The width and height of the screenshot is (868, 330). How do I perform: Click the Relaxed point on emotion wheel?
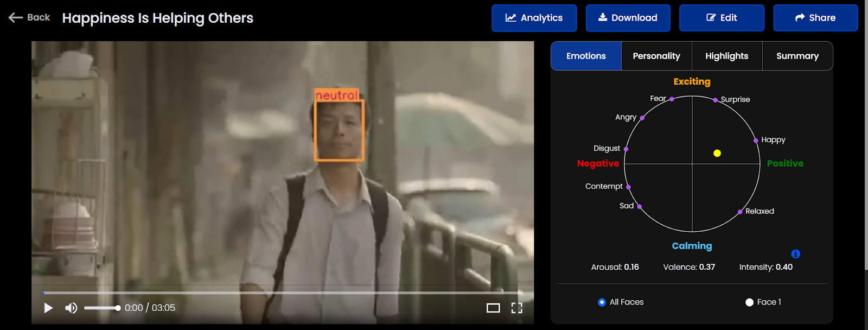pos(740,212)
